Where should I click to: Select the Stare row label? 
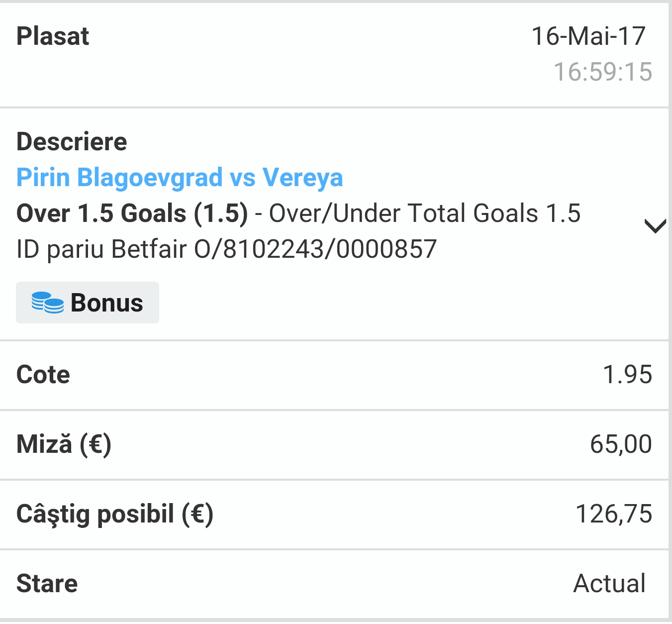pyautogui.click(x=47, y=584)
